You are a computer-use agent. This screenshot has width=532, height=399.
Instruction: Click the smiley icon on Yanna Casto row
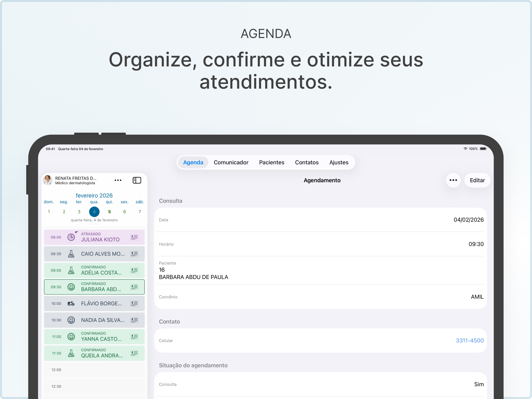tap(71, 337)
